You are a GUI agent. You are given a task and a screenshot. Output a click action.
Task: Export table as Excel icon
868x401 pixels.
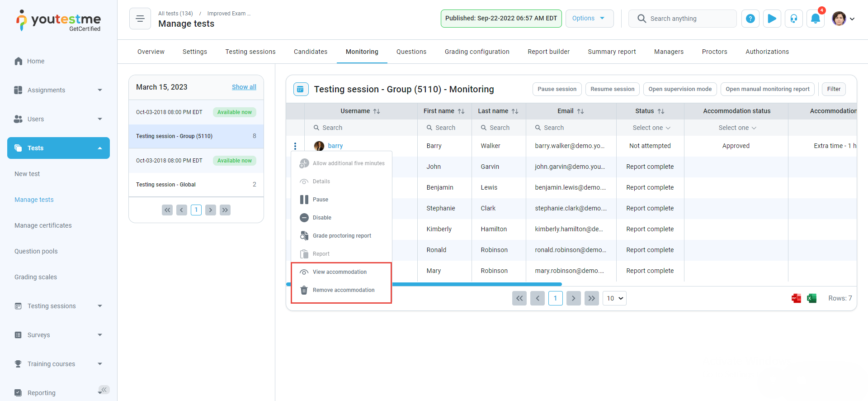(x=811, y=298)
